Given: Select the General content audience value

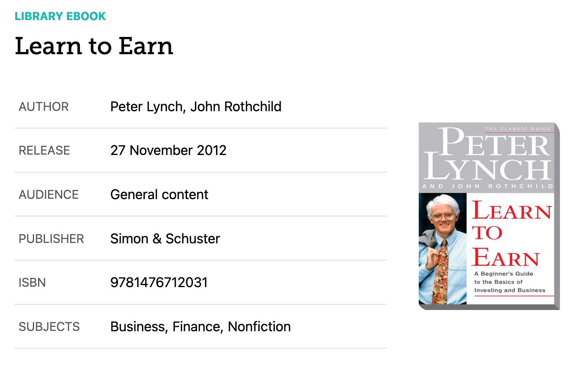Looking at the screenshot, I should click(159, 195).
